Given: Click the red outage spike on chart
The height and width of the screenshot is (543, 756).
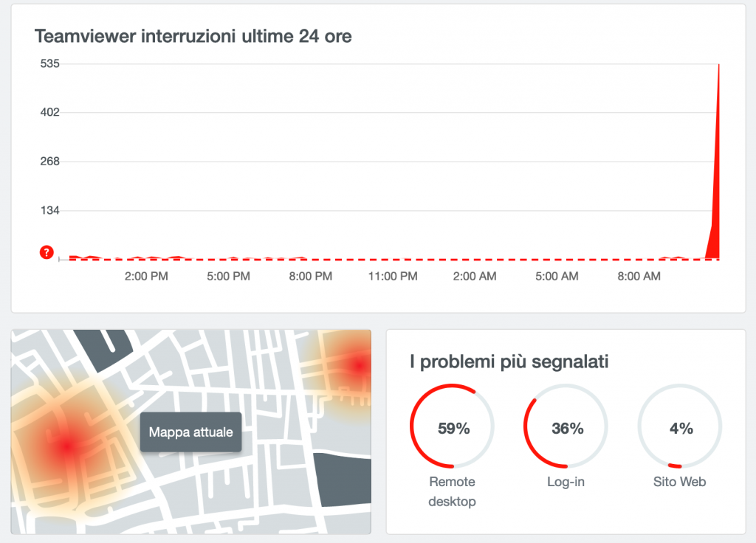Looking at the screenshot, I should 716,184.
